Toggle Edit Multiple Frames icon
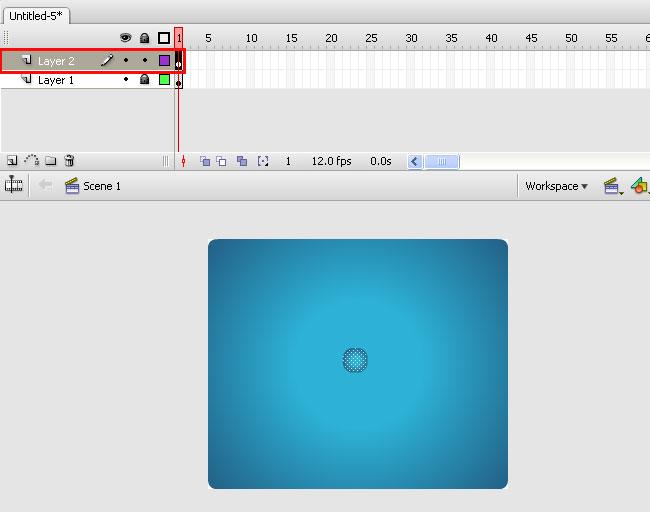The height and width of the screenshot is (512, 650). point(242,161)
